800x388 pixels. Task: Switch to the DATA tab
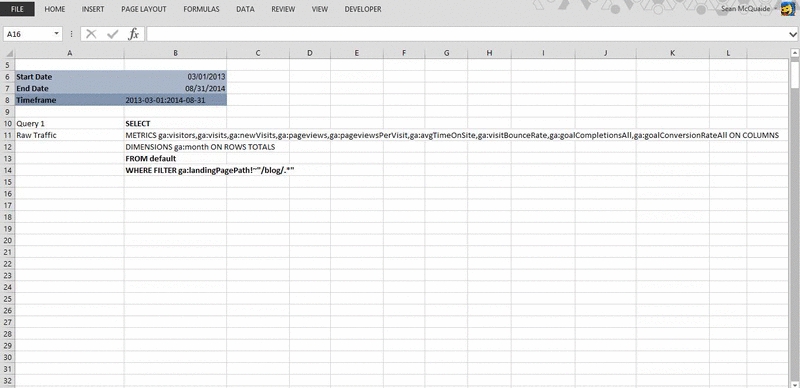click(245, 9)
